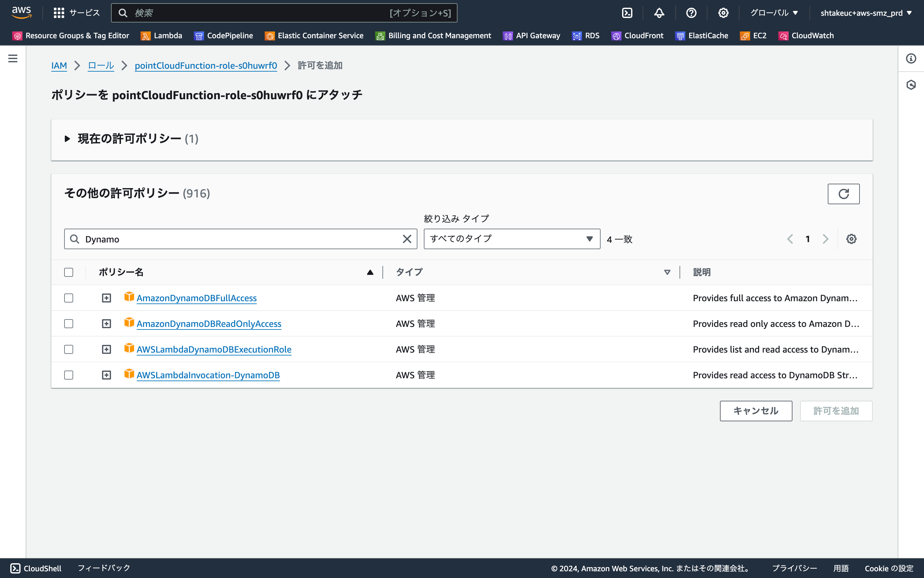Check AWSLambdaDynamoDBExecutionRole policy
This screenshot has height=578, width=924.
pos(69,349)
